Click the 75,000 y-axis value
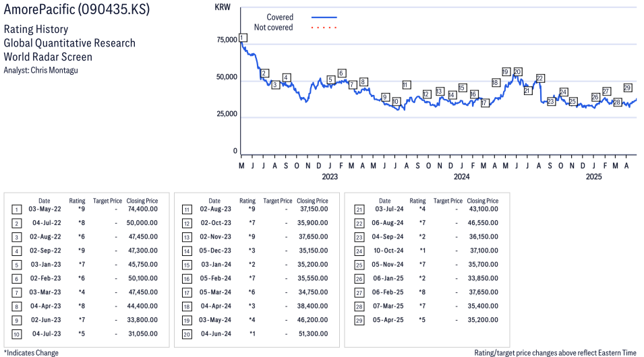The width and height of the screenshot is (644, 357). [227, 40]
